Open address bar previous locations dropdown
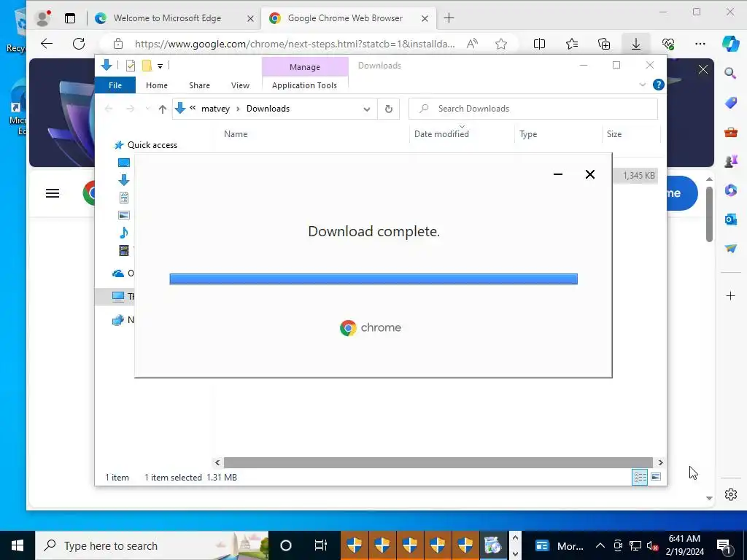Screen dimensions: 747x560 click(x=366, y=109)
